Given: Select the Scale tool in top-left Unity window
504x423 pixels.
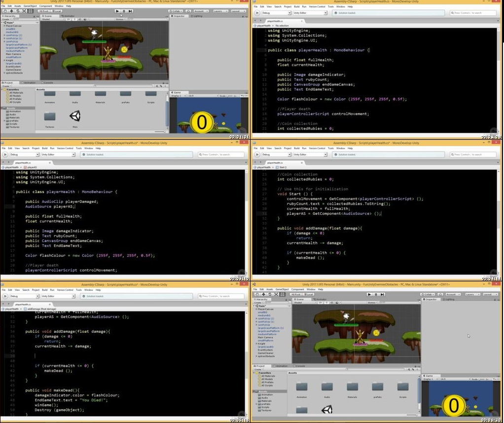Looking at the screenshot, I should pos(24,11).
